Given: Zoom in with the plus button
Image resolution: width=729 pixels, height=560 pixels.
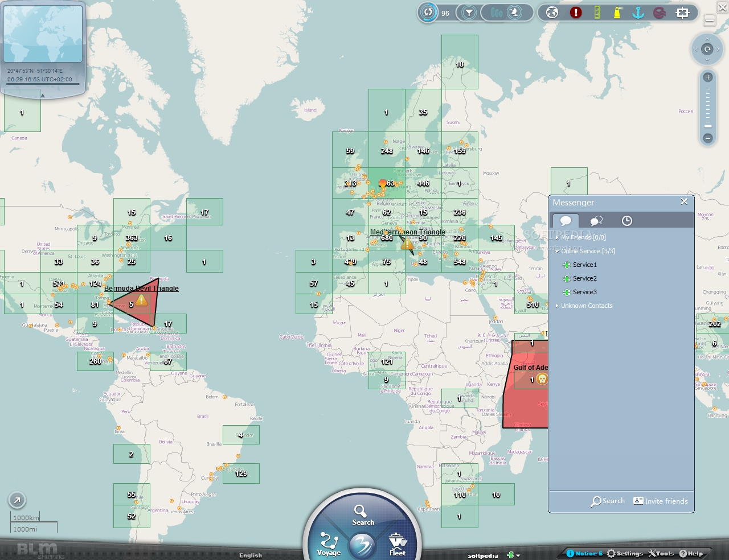Looking at the screenshot, I should pyautogui.click(x=708, y=77).
